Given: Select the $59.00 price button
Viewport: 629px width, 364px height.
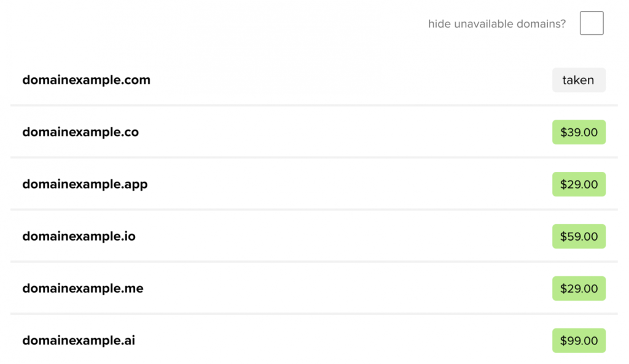Looking at the screenshot, I should (x=579, y=236).
